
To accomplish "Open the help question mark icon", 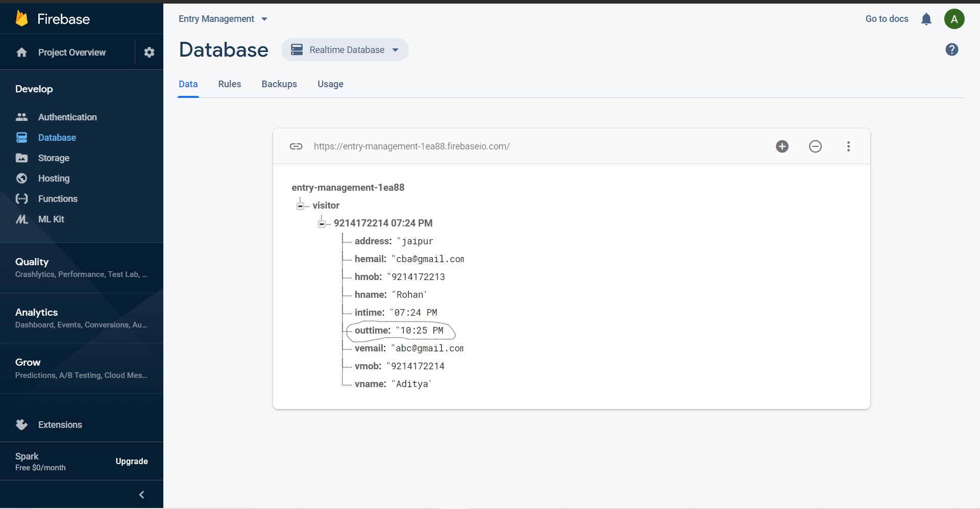I will click(x=951, y=49).
